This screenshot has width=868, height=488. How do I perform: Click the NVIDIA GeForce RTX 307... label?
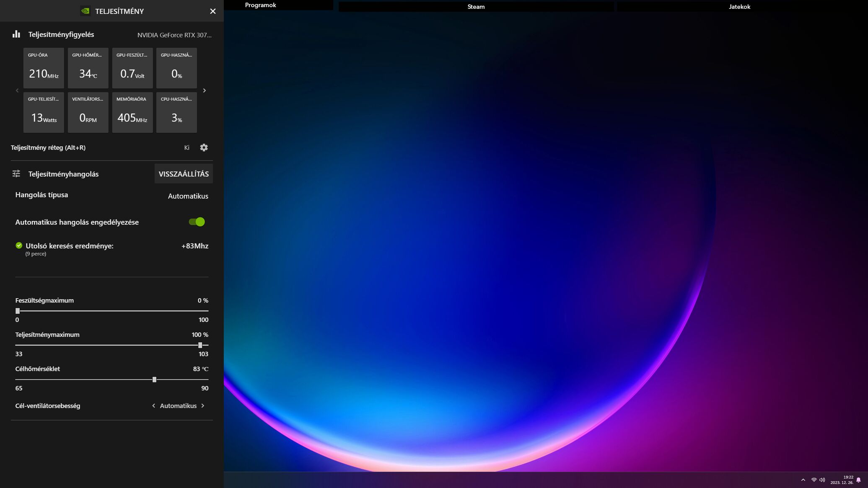(174, 35)
